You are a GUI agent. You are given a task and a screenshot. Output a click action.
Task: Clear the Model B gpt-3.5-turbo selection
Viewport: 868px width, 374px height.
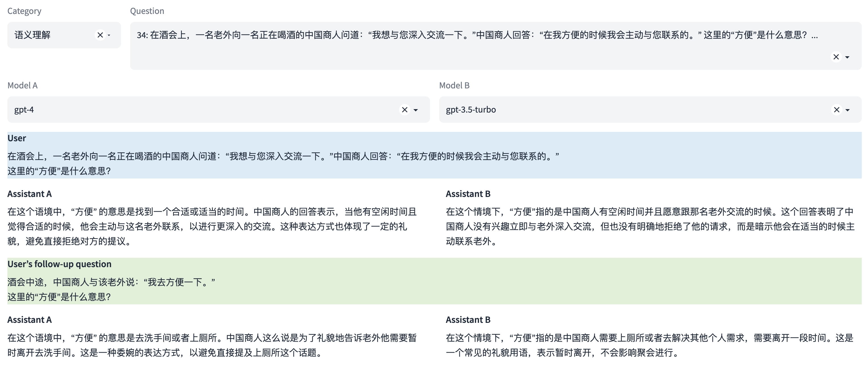837,110
